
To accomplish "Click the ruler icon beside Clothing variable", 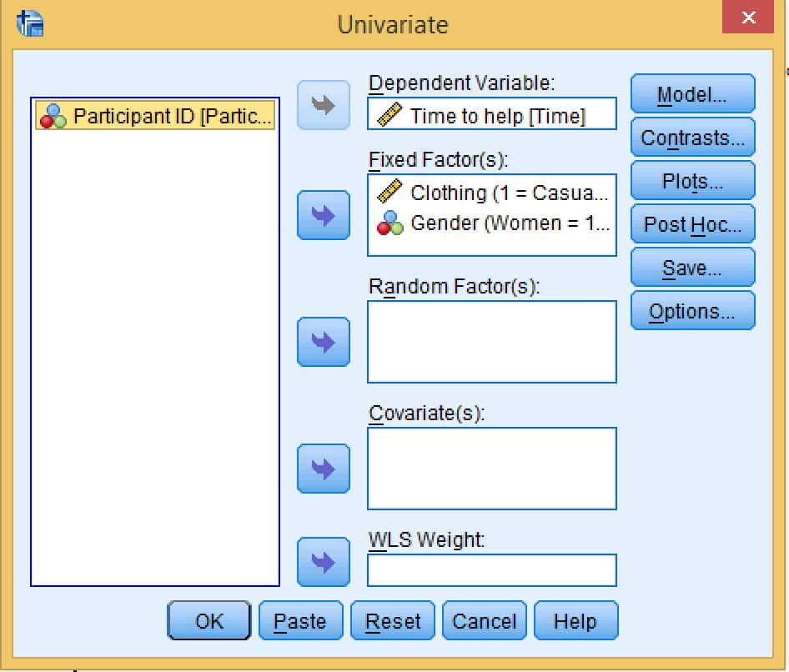I will click(389, 191).
